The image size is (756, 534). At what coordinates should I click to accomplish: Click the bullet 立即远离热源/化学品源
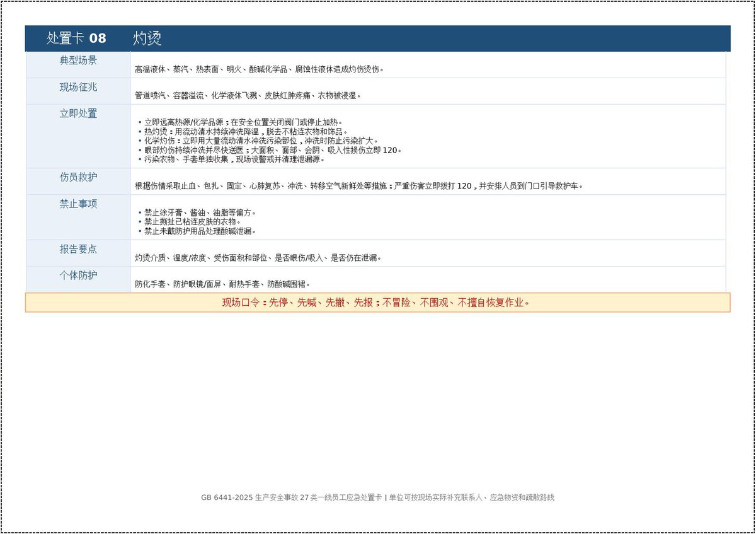(x=243, y=122)
